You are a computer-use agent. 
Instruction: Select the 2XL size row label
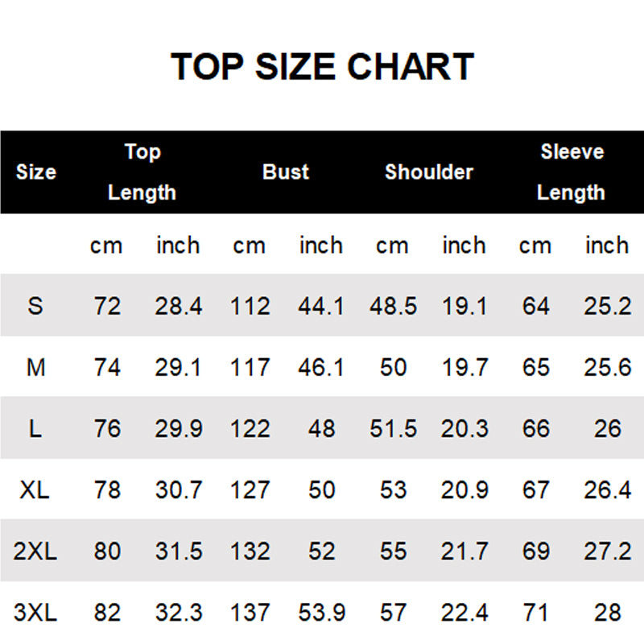coord(35,551)
